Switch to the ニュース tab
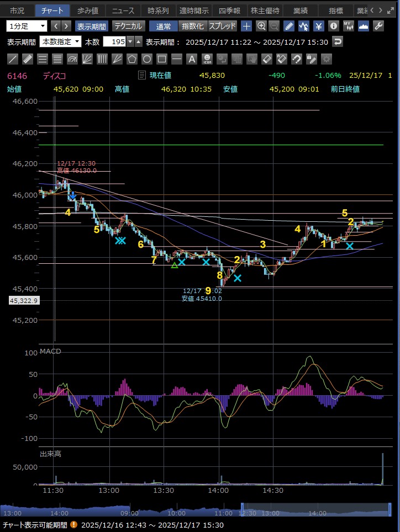 (123, 10)
